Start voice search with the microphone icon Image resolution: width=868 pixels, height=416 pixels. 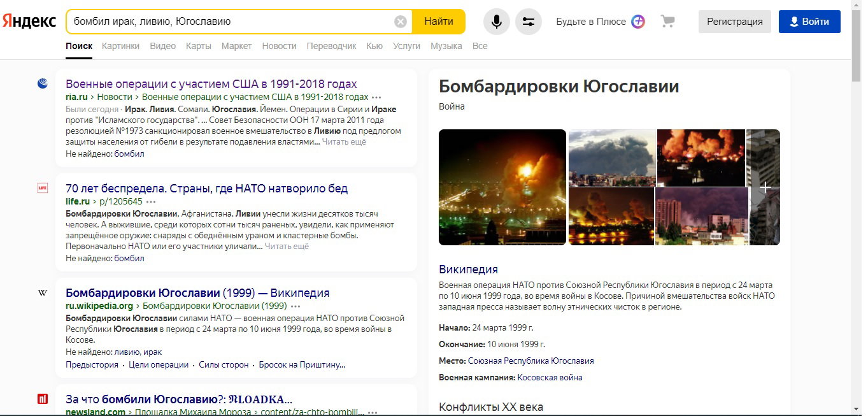pyautogui.click(x=497, y=22)
